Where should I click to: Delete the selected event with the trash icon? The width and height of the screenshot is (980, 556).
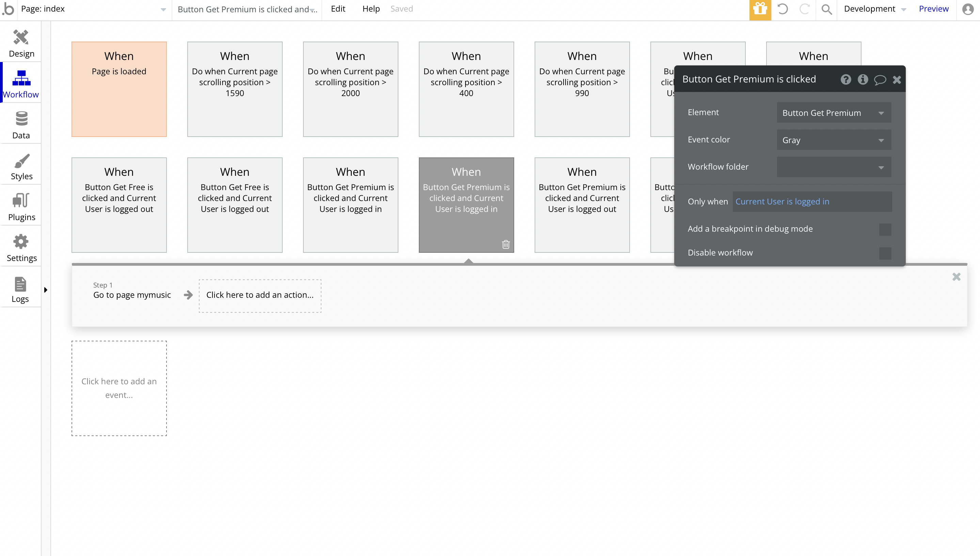[506, 244]
